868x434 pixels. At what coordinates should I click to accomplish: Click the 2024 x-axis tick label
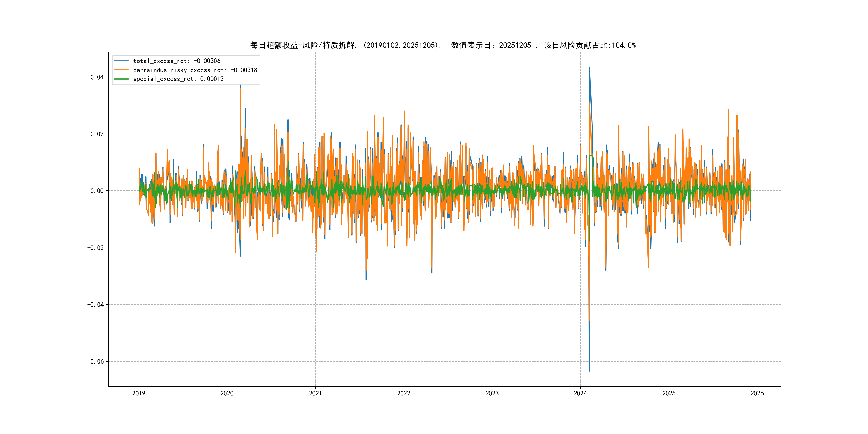pyautogui.click(x=580, y=393)
